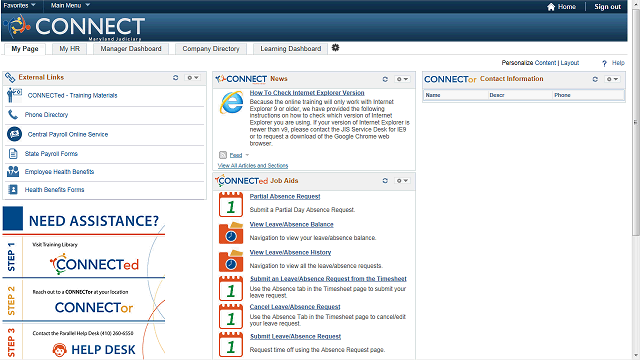
Task: Click the gear icon beside Learning Dashboard
Action: pyautogui.click(x=336, y=48)
